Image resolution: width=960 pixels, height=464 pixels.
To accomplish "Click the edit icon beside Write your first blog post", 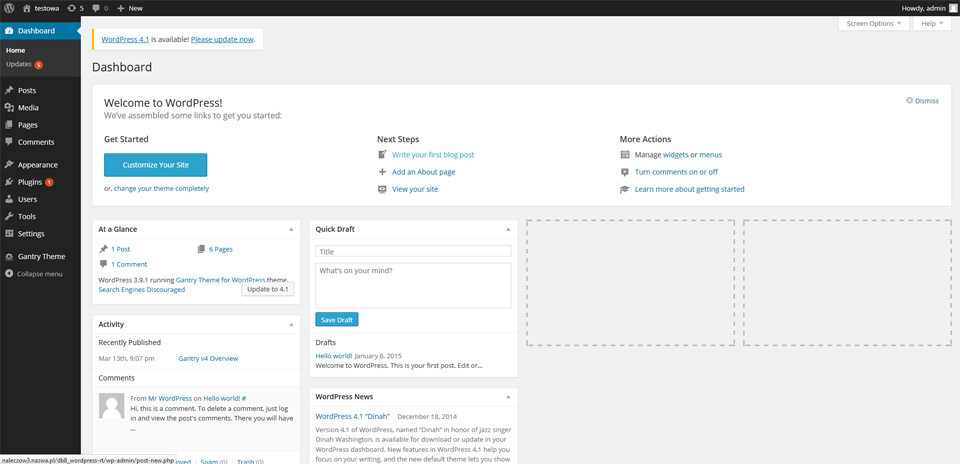I will click(x=383, y=155).
